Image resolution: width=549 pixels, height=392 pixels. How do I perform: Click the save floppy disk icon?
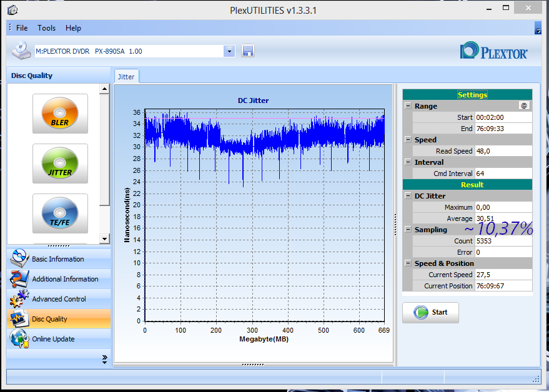coord(248,51)
